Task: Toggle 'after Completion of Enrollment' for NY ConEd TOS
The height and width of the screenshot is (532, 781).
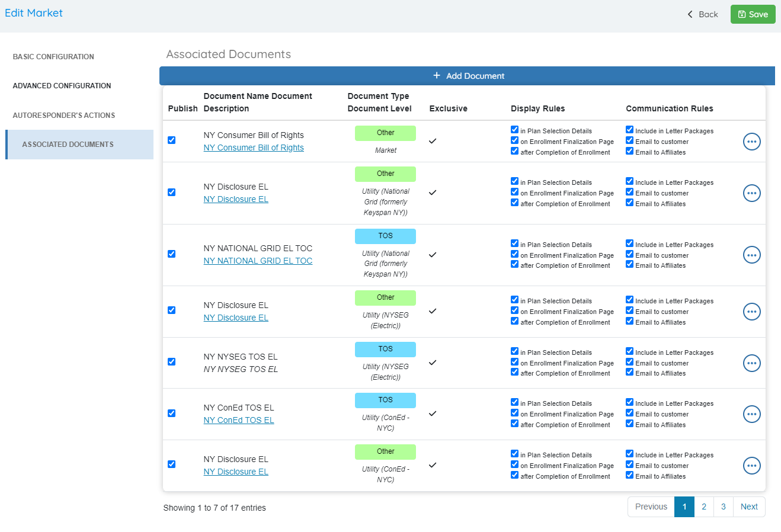Action: point(514,424)
